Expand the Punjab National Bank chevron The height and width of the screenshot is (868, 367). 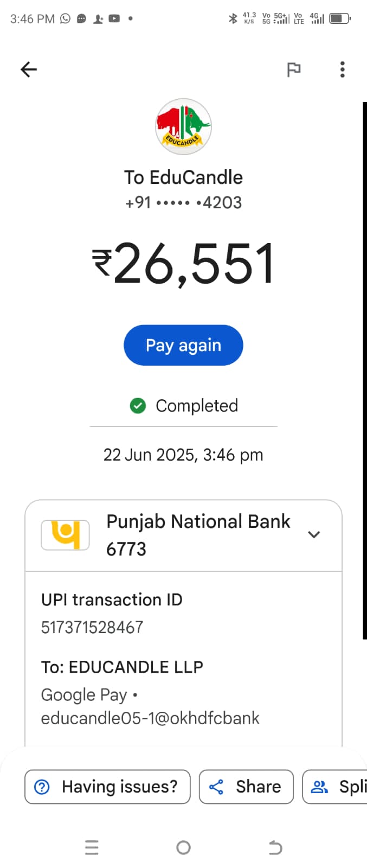(x=314, y=534)
